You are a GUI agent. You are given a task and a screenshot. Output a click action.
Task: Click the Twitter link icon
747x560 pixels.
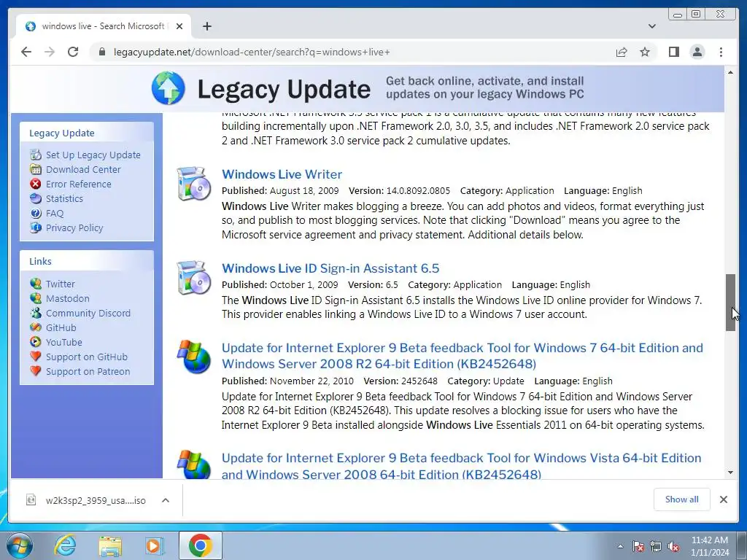(x=36, y=284)
